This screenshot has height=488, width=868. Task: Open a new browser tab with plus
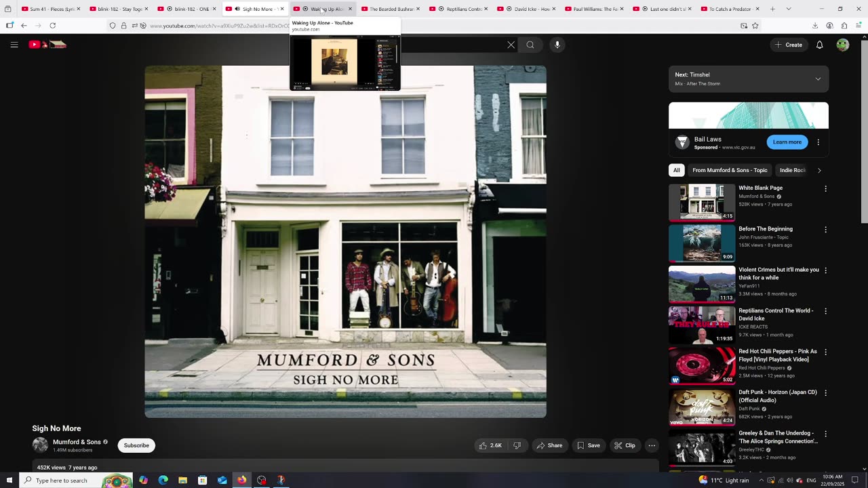pyautogui.click(x=773, y=9)
